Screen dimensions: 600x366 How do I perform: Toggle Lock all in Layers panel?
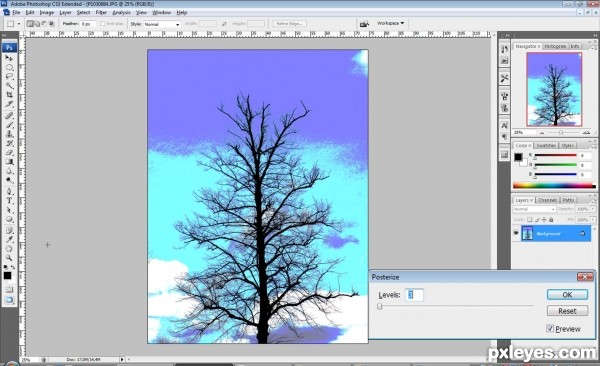[x=551, y=220]
